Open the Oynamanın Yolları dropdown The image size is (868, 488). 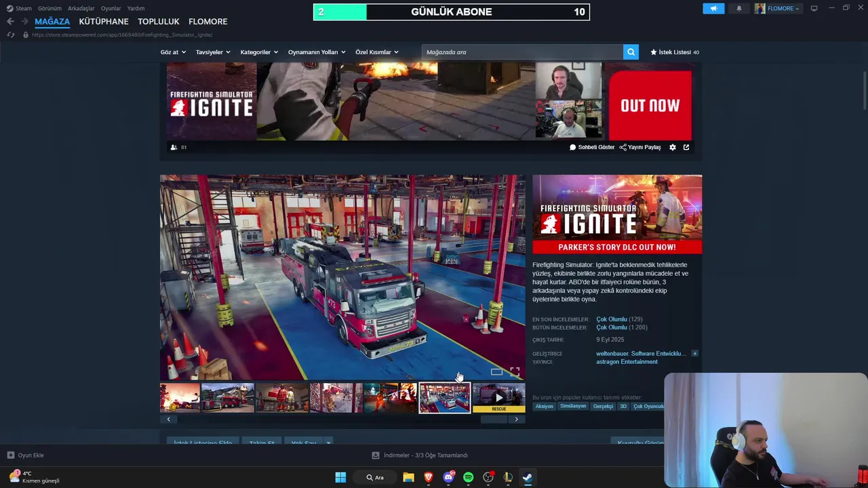[x=317, y=52]
